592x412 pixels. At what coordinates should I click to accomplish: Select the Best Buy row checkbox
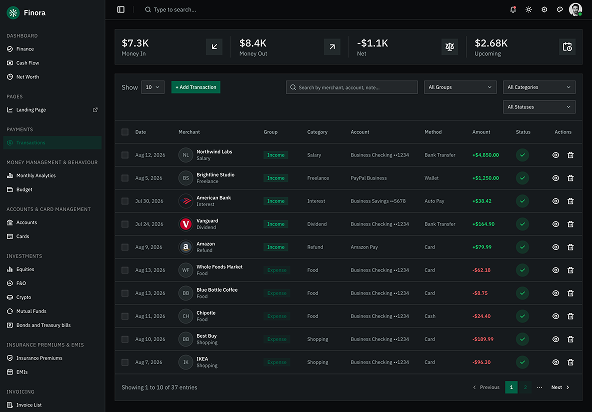pos(125,339)
